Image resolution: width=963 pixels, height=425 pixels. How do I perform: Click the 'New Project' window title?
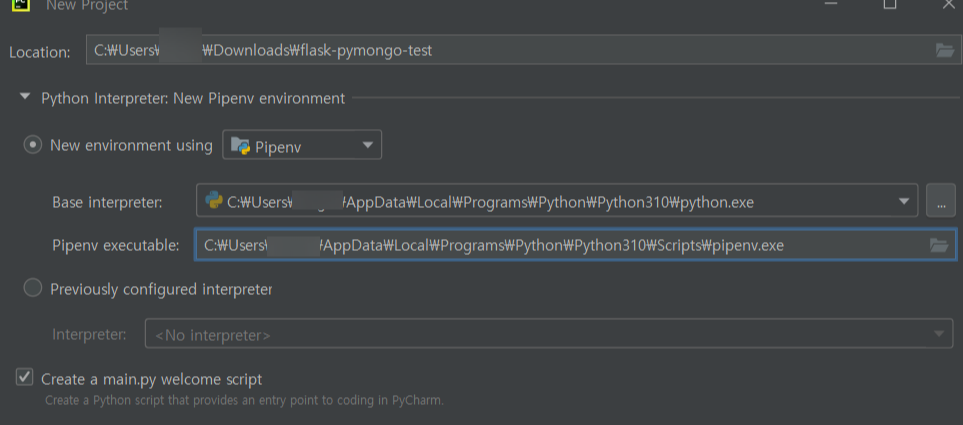tap(87, 5)
